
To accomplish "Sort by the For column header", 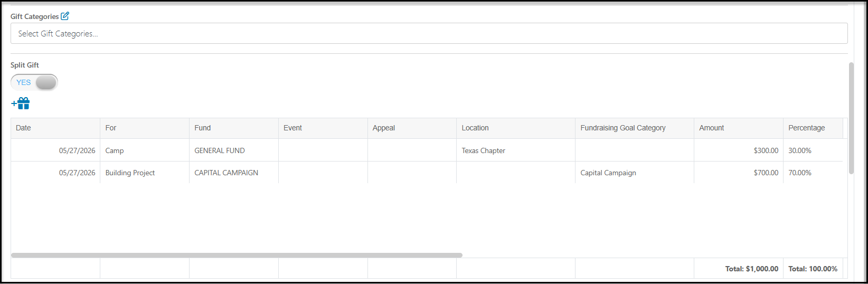I will coord(145,128).
